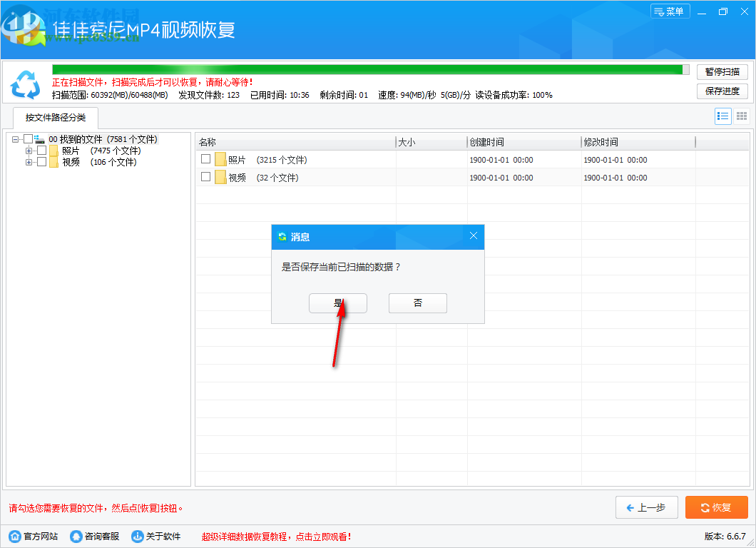
Task: Click 视频 row modified time 1900-01-01 00:00
Action: click(615, 178)
